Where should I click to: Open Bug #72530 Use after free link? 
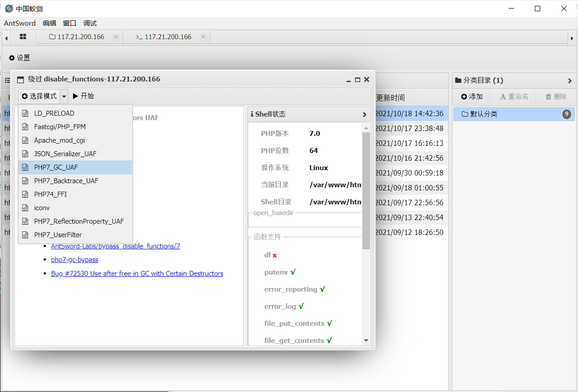[x=137, y=274]
